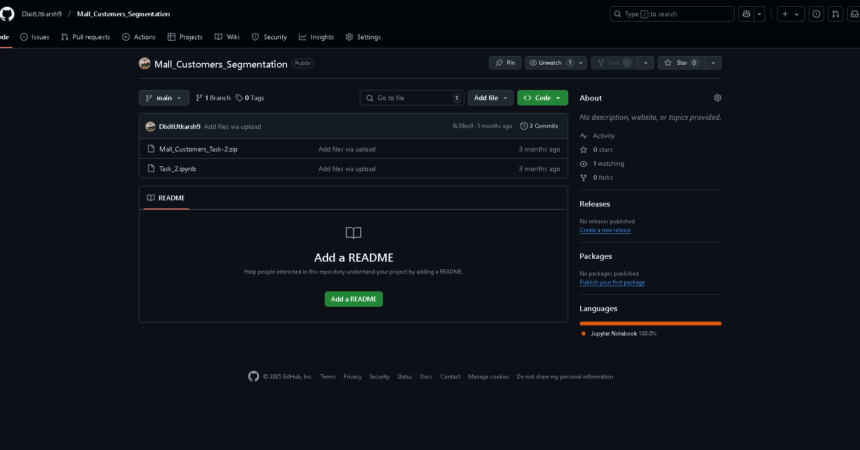Open Jupyter Notebook 100.0% language link
The height and width of the screenshot is (450, 860).
pyautogui.click(x=619, y=334)
